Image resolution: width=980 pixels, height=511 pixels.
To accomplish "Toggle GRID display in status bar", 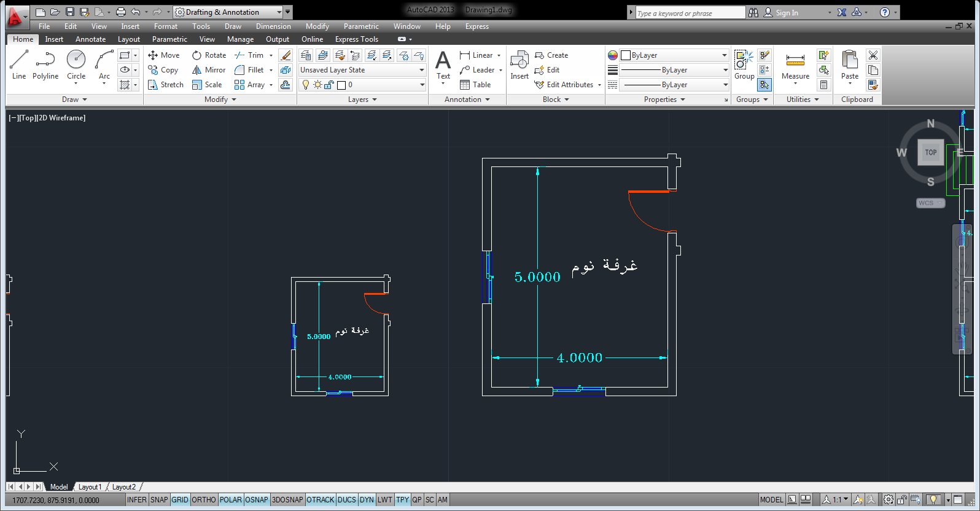I will pos(180,500).
